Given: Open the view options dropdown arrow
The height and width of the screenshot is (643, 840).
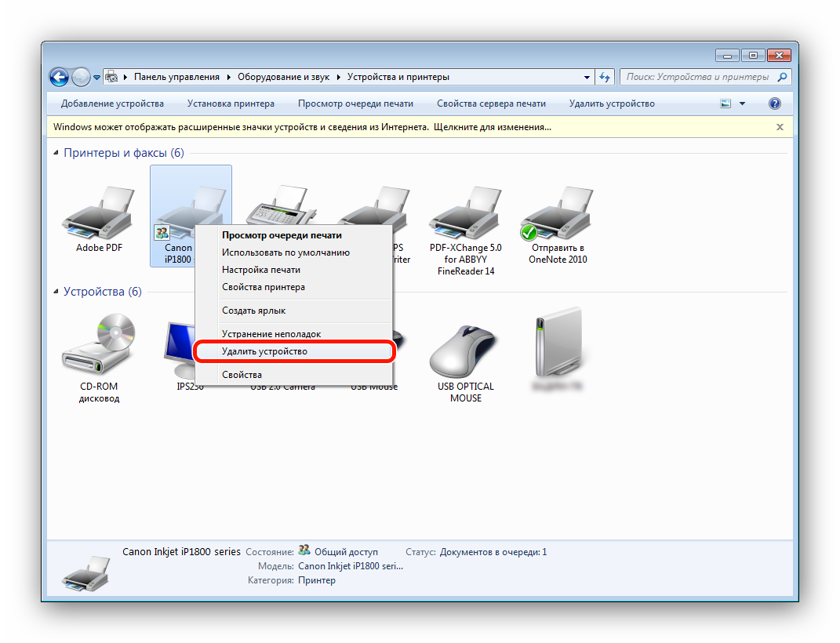Looking at the screenshot, I should pyautogui.click(x=742, y=104).
